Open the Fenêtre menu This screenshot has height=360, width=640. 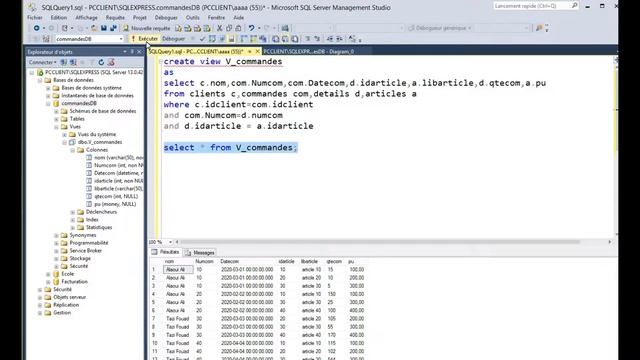[216, 18]
